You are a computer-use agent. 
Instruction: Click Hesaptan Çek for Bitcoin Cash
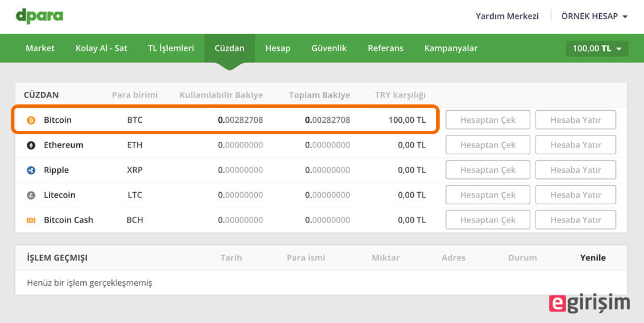488,220
